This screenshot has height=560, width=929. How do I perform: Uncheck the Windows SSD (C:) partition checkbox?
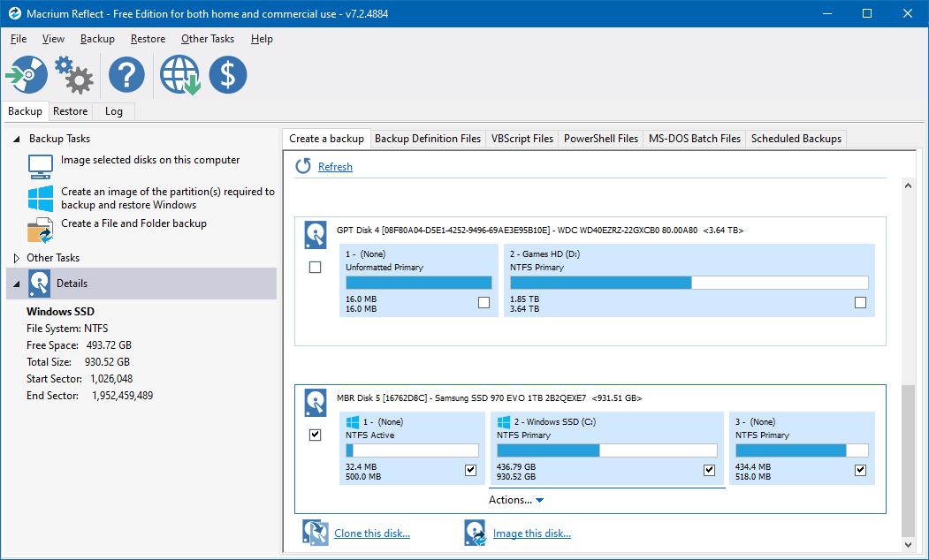click(709, 470)
